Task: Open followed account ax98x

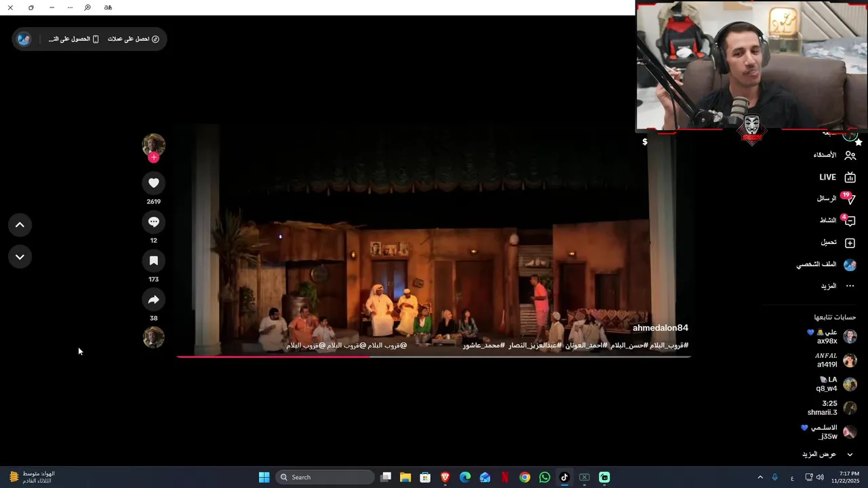Action: point(831,337)
